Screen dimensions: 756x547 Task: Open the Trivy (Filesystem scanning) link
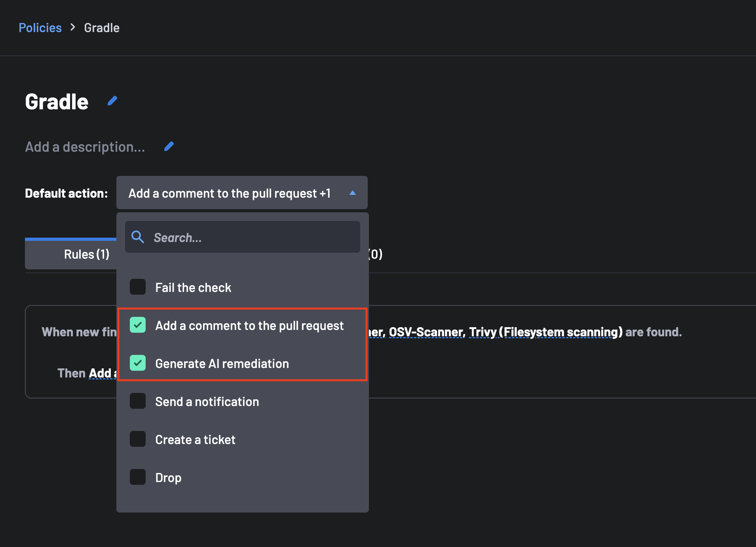click(x=545, y=332)
